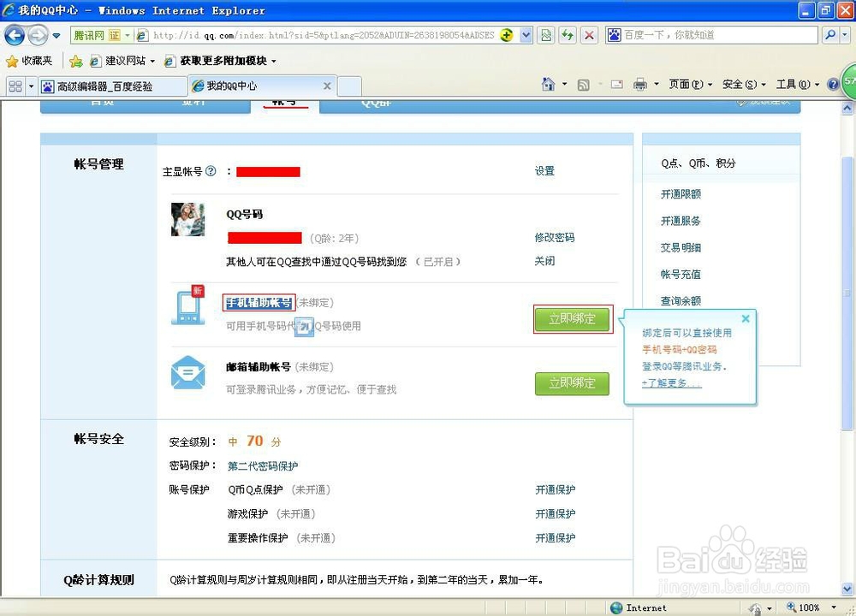Open the 开通限额 sidebar link

pyautogui.click(x=681, y=193)
